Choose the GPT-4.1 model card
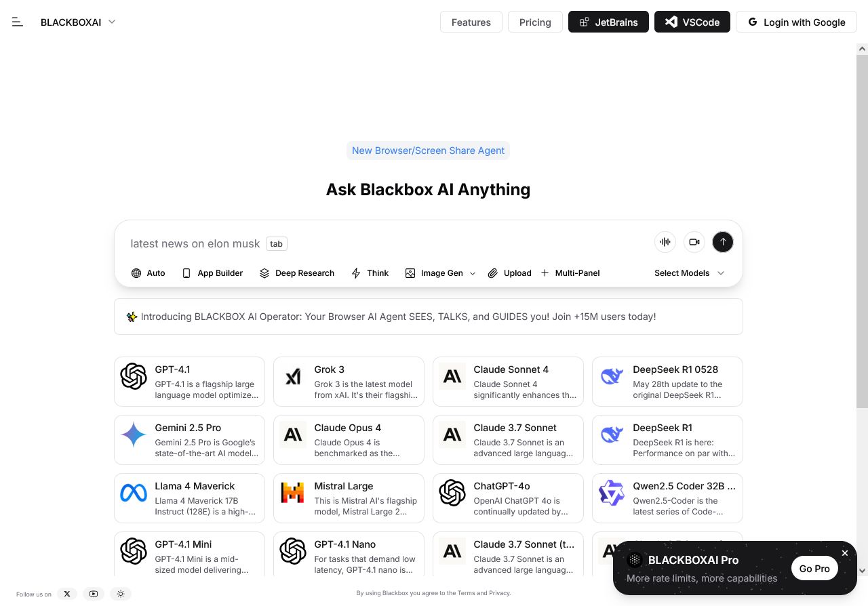 pos(189,382)
